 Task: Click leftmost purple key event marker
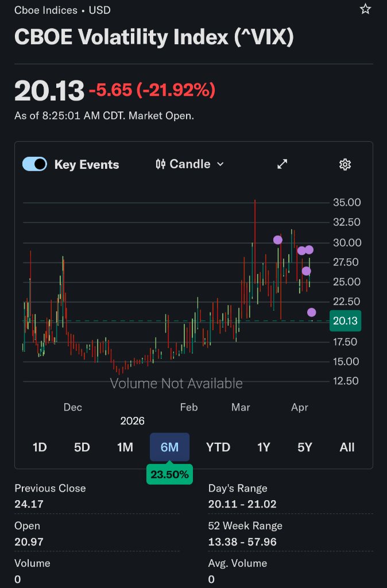(x=278, y=240)
